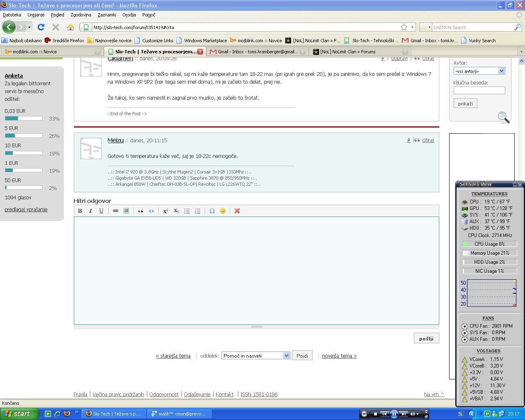Click the prikaži button

pyautogui.click(x=465, y=103)
